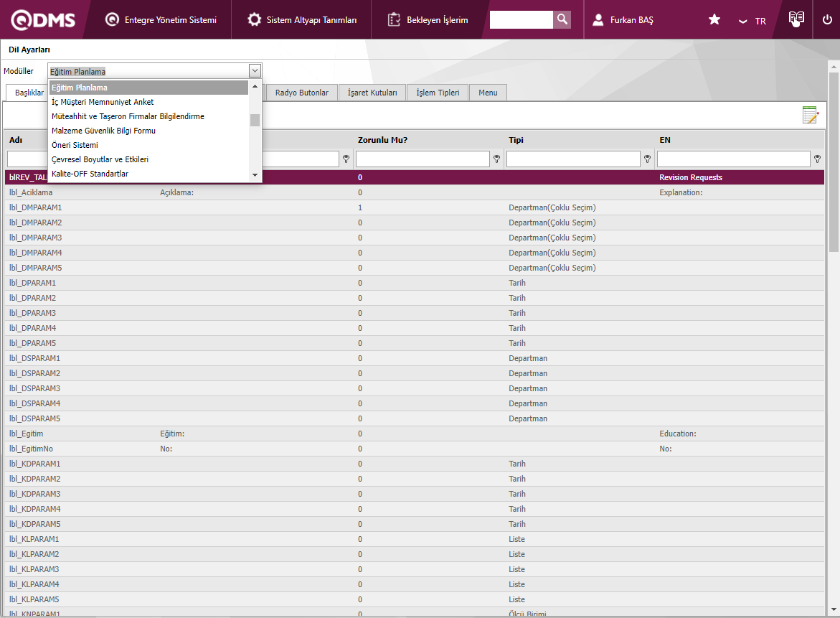Screen dimensions: 840x618
Task: Open the TR language selector
Action: tap(753, 21)
